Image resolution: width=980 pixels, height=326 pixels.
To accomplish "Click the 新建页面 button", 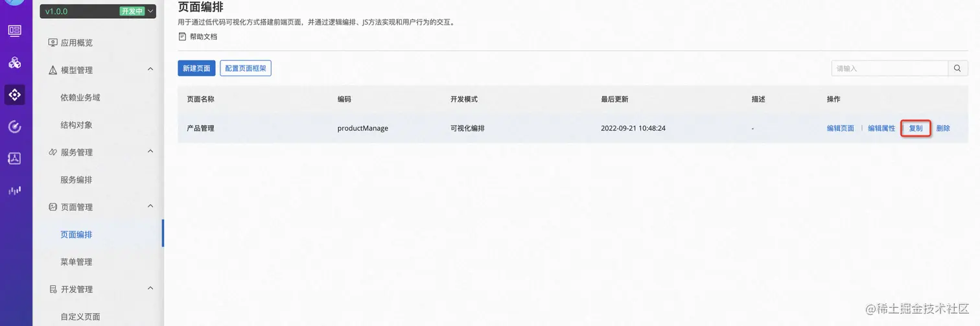I will click(x=196, y=68).
